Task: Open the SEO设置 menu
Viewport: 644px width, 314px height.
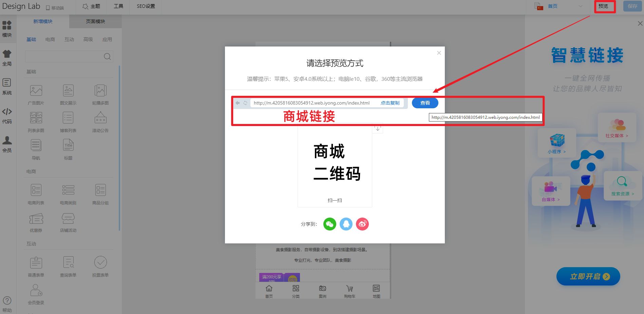Action: pos(146,6)
